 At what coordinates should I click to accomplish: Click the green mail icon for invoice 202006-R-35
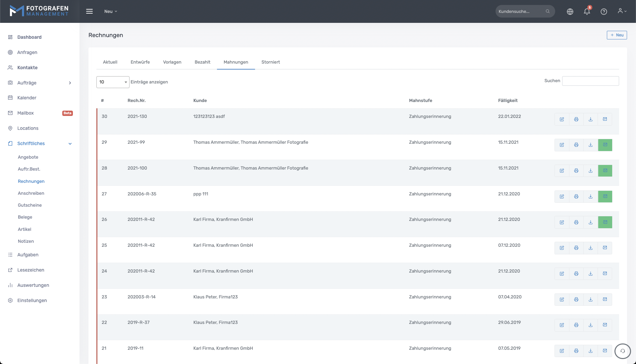point(605,197)
